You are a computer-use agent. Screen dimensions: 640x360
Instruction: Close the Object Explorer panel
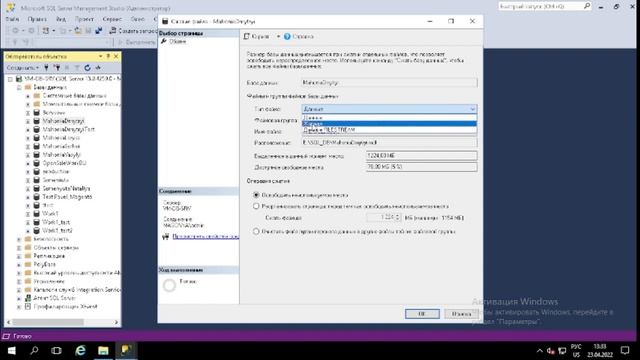click(116, 56)
